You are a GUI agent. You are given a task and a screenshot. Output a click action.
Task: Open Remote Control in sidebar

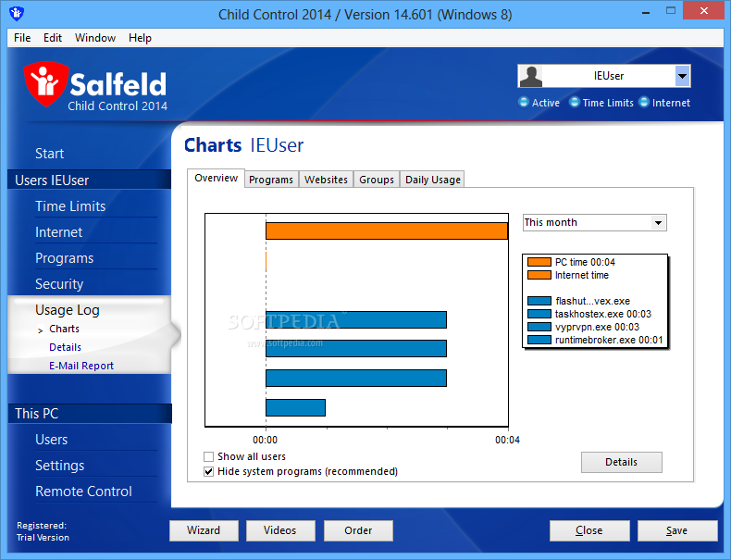pyautogui.click(x=83, y=492)
